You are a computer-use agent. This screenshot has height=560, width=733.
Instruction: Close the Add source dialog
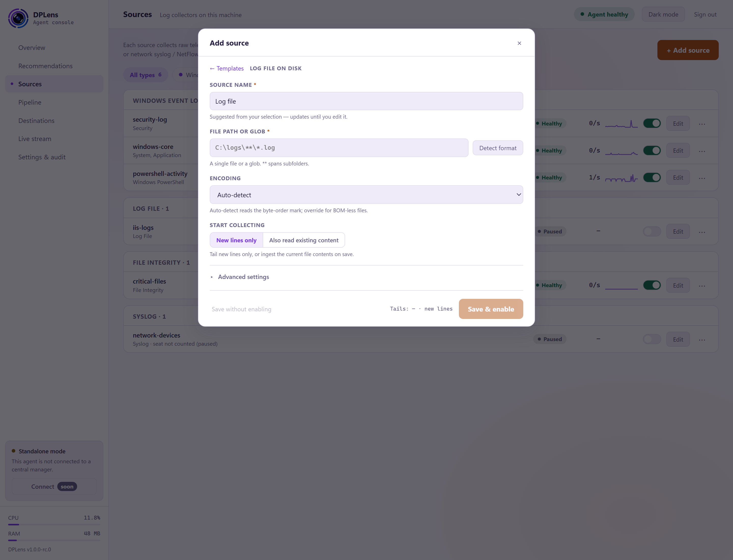coord(519,43)
